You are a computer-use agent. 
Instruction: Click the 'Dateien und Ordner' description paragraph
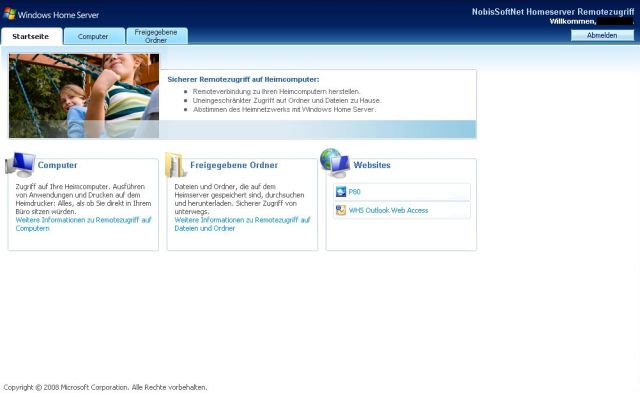click(x=239, y=199)
